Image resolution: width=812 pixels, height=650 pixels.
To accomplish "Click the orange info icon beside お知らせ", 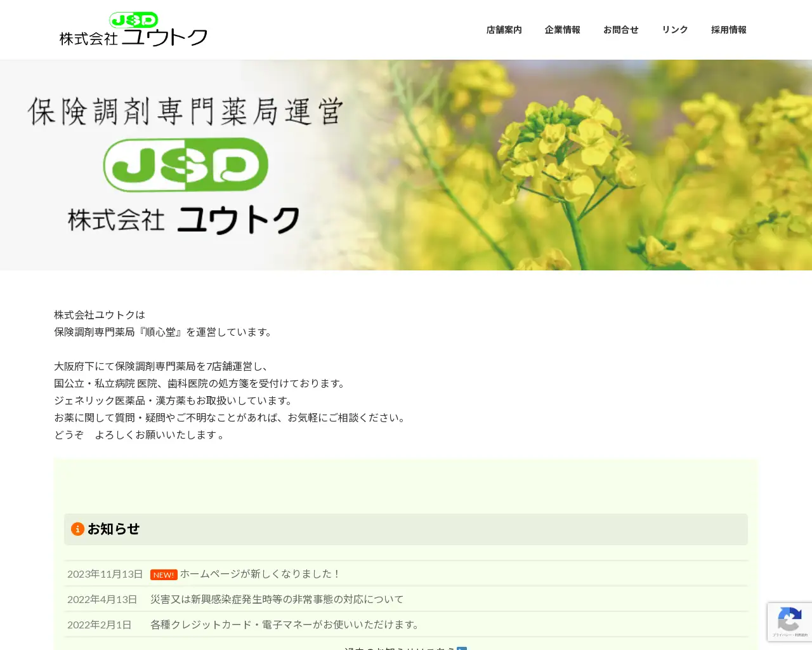I will [x=77, y=529].
